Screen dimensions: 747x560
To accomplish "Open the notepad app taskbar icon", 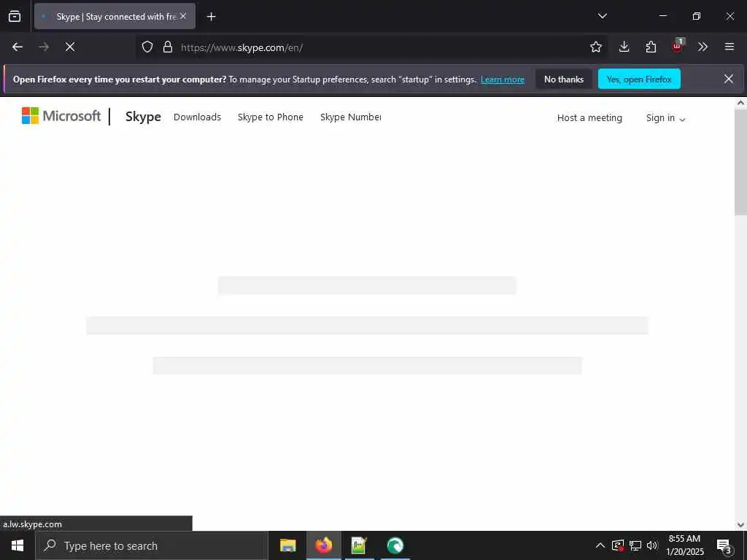I will pyautogui.click(x=359, y=545).
